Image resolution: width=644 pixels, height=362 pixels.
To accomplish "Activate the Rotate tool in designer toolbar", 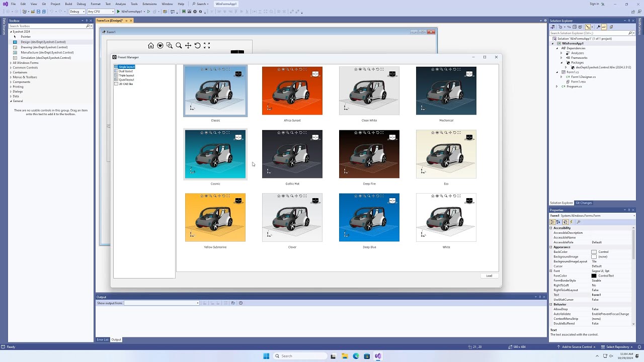I will [197, 46].
